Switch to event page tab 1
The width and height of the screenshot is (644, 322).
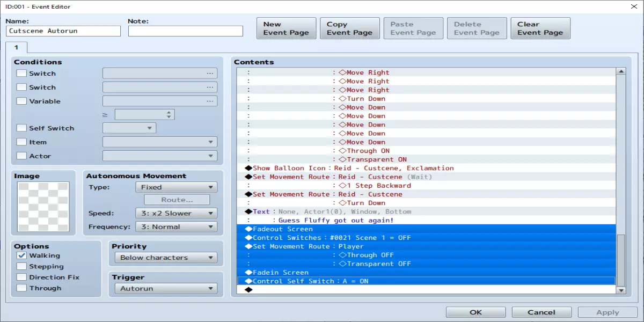click(16, 47)
